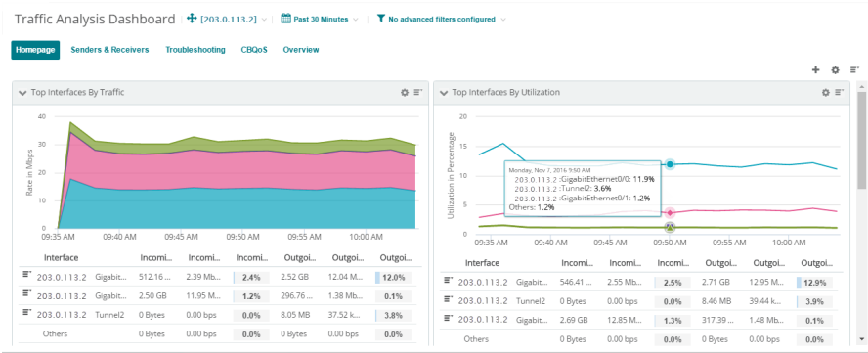Click the vertical scrollbar thumb on the right

pyautogui.click(x=861, y=141)
